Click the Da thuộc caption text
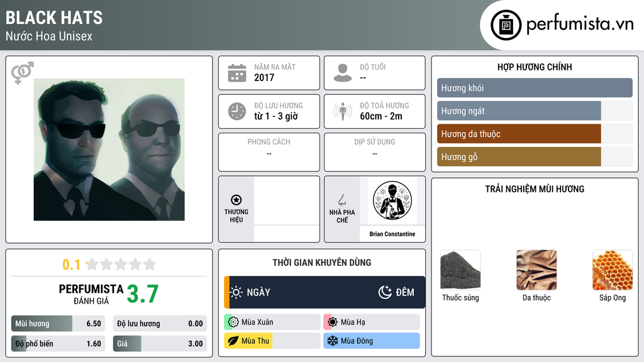Image resolution: width=644 pixels, height=362 pixels. [536, 297]
